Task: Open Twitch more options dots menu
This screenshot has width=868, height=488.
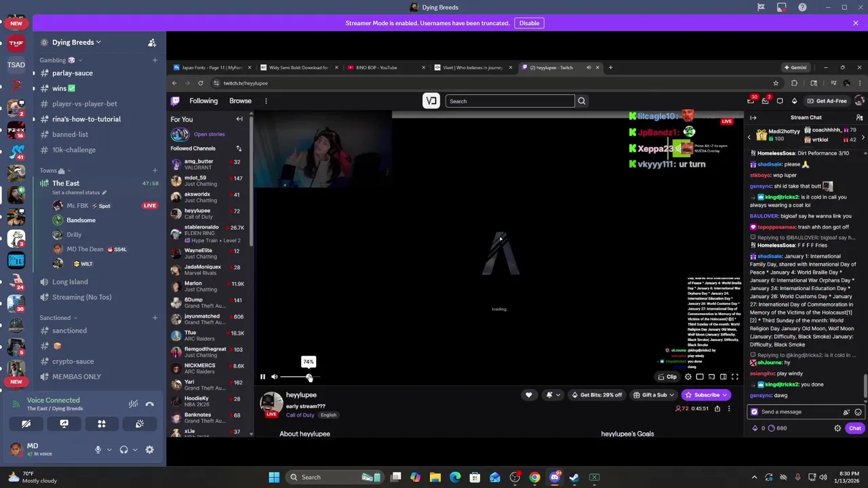Action: 266,101
